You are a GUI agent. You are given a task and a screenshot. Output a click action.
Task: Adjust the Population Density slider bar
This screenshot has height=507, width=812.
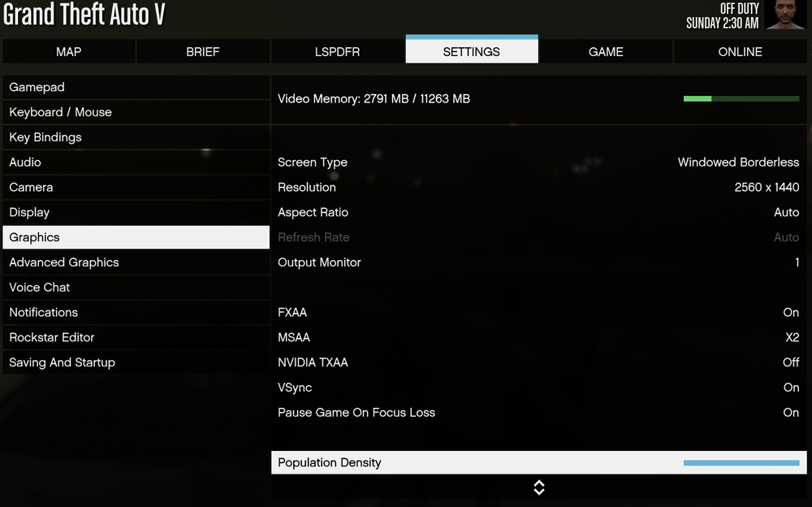[741, 463]
